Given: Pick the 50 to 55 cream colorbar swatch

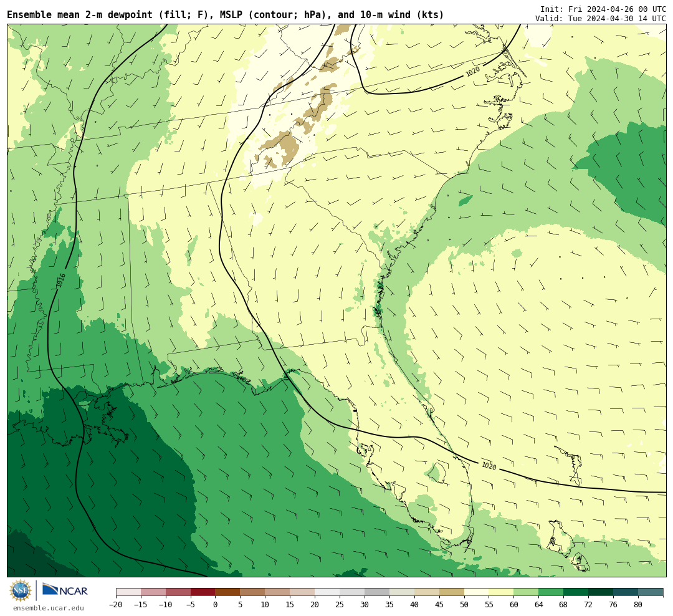Looking at the screenshot, I should [477, 592].
